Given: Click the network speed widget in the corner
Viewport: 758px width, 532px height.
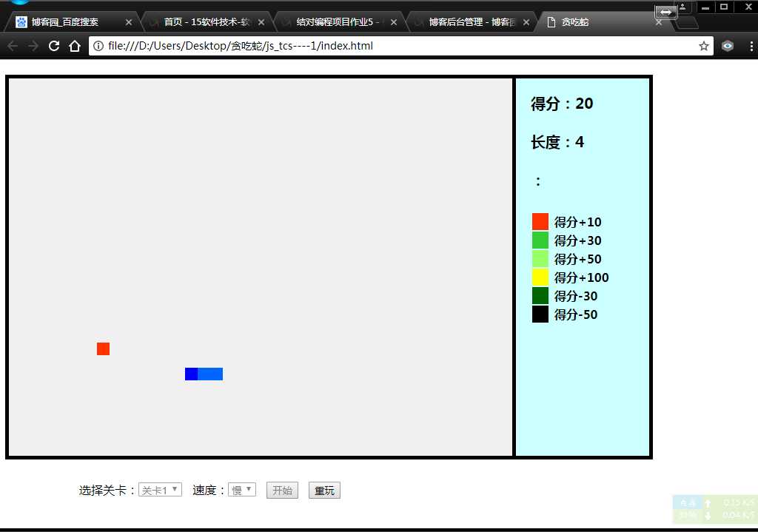Looking at the screenshot, I should (714, 509).
